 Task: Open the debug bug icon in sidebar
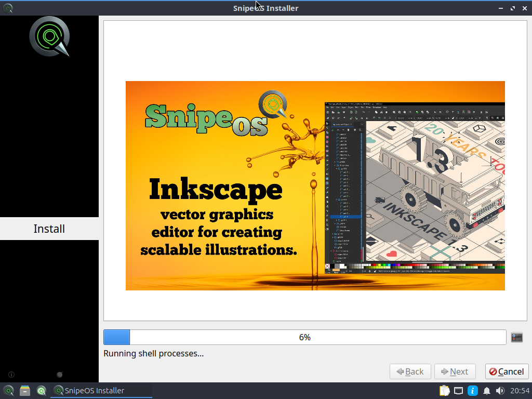pos(59,375)
